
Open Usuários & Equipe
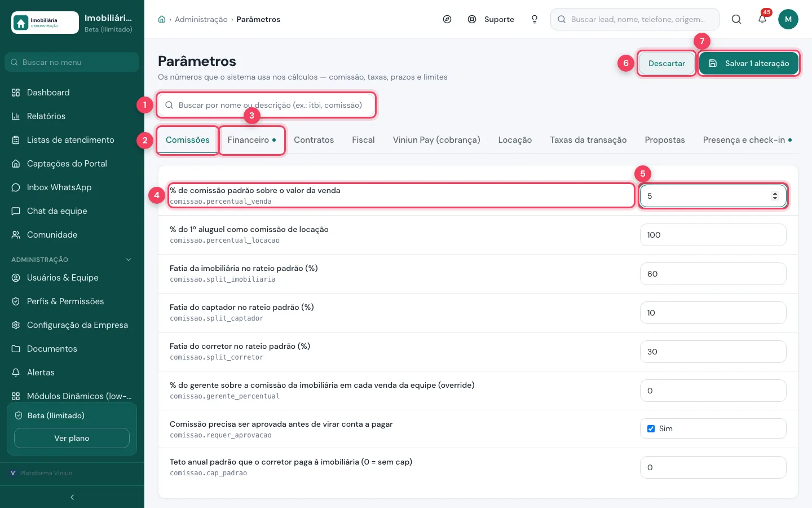click(72, 278)
